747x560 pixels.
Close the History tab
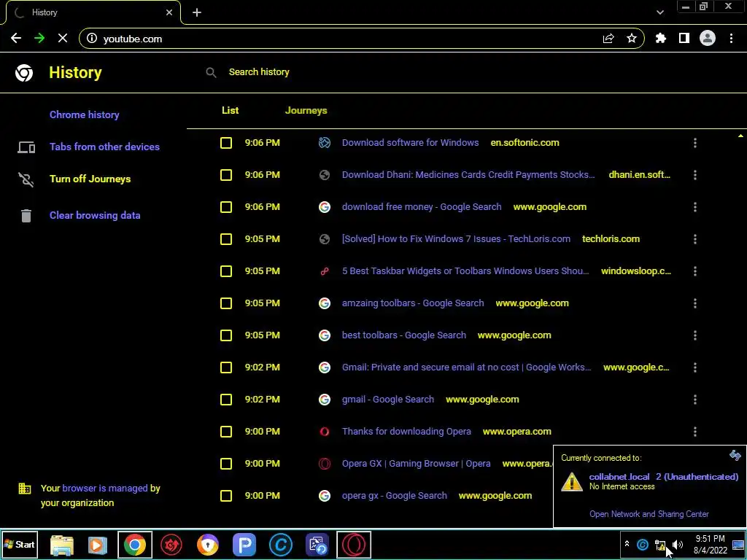click(169, 12)
